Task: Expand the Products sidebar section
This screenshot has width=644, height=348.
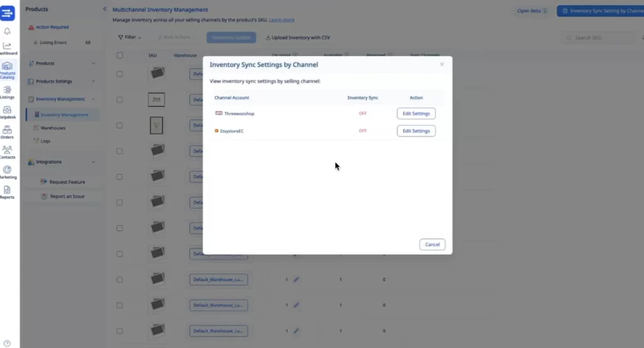Action: 62,64
